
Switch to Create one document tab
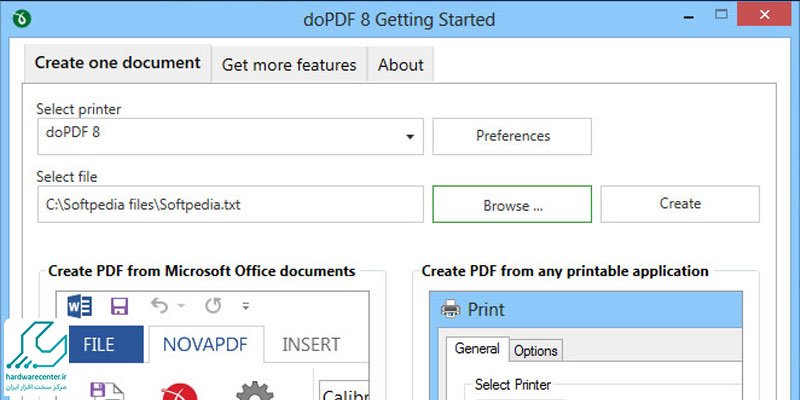click(117, 63)
